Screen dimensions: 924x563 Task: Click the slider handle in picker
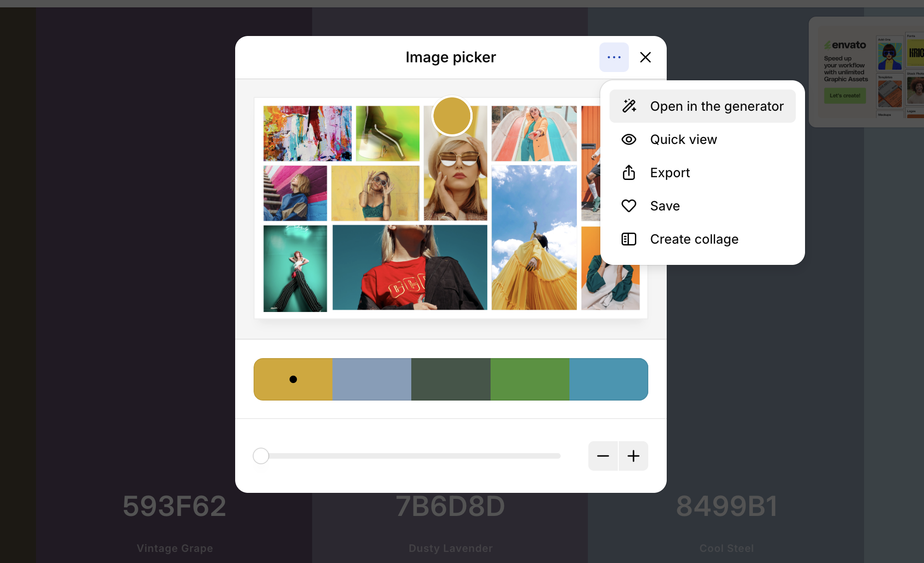tap(261, 456)
